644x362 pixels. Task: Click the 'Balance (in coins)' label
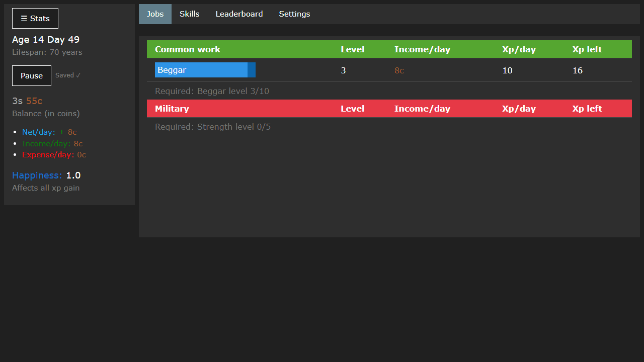coord(46,114)
